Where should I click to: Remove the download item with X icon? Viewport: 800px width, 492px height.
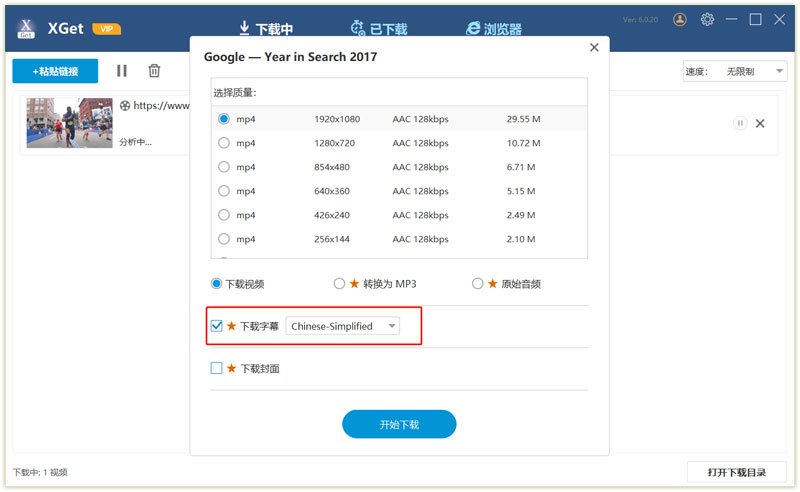(760, 123)
